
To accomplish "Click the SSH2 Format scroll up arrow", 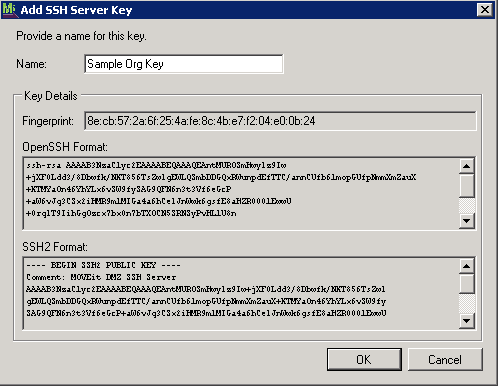I will 467,266.
